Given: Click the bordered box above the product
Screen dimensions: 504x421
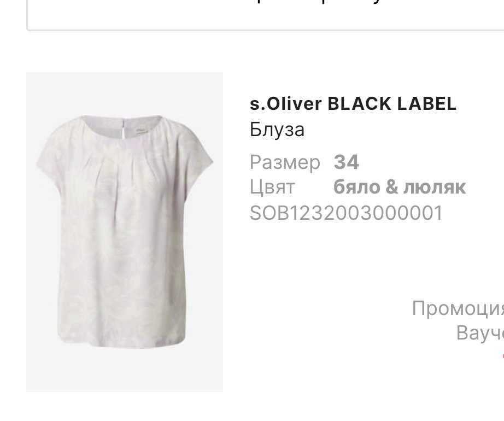Looking at the screenshot, I should (265, 15).
